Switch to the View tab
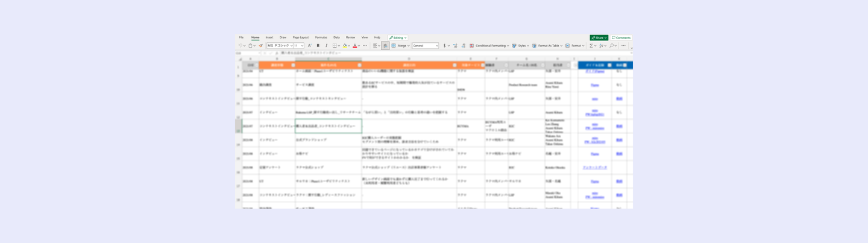Image resolution: width=868 pixels, height=243 pixels. tap(365, 37)
